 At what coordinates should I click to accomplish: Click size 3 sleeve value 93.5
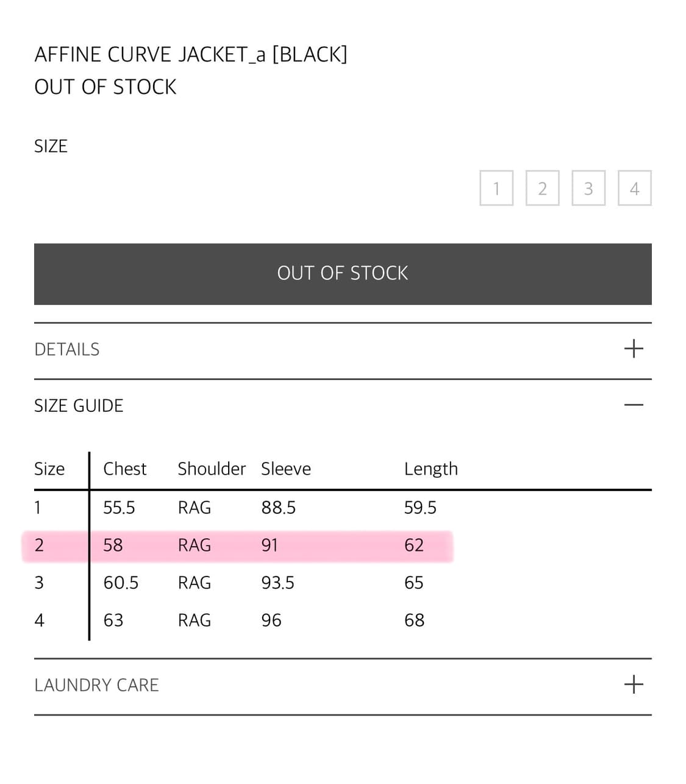coord(277,583)
